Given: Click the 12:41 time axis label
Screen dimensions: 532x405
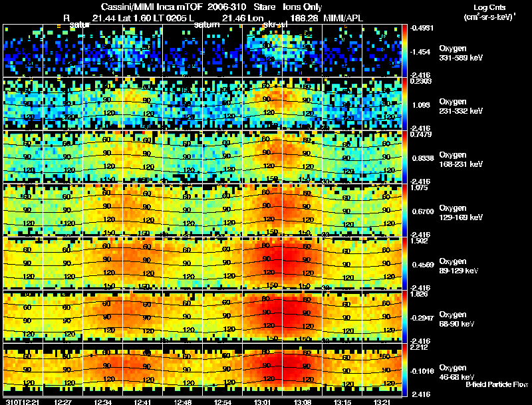Looking at the screenshot, I should coord(142,402).
